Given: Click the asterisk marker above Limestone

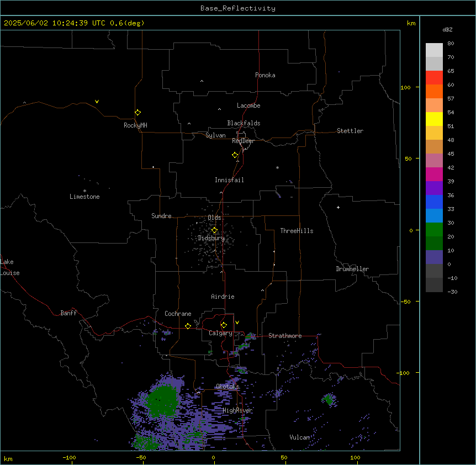Looking at the screenshot, I should point(84,191).
